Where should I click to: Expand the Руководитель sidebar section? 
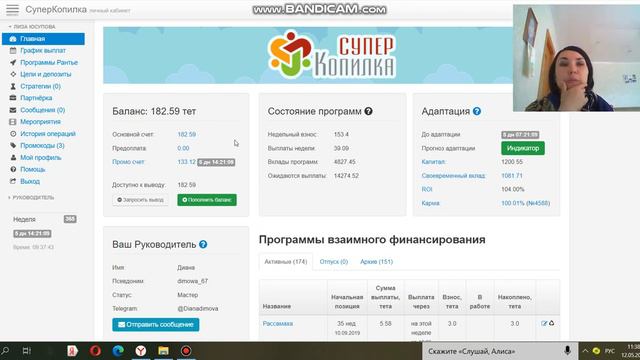pyautogui.click(x=31, y=198)
